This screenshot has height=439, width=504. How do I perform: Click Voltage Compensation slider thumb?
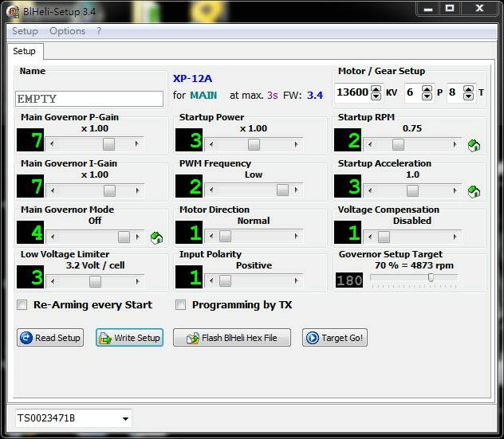point(384,237)
